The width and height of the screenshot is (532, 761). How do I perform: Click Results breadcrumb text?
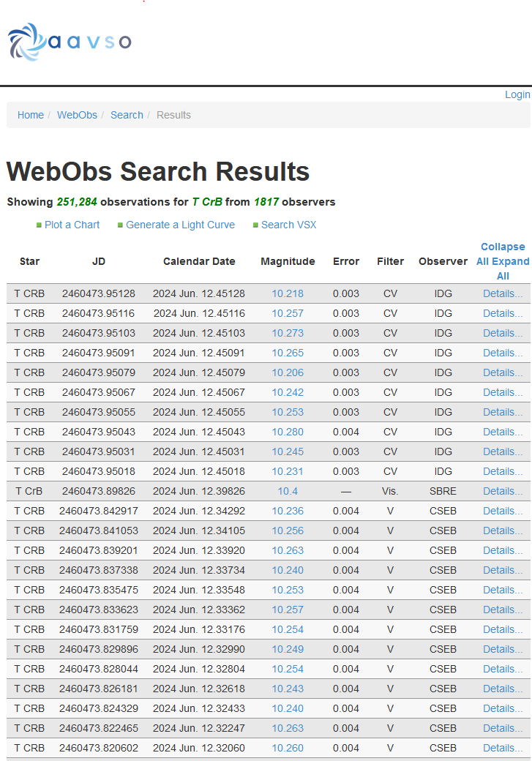pos(173,115)
